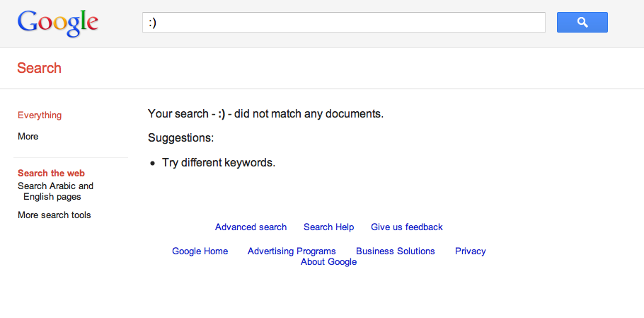Viewport: 644px width, 318px height.
Task: Select Search Arabic and English pages
Action: [x=55, y=191]
